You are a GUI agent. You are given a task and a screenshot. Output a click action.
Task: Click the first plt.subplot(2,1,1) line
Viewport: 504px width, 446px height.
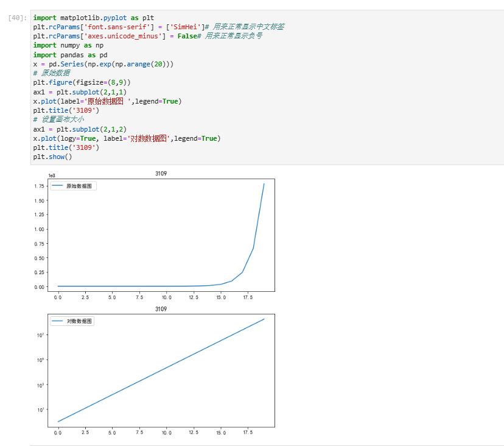click(80, 92)
